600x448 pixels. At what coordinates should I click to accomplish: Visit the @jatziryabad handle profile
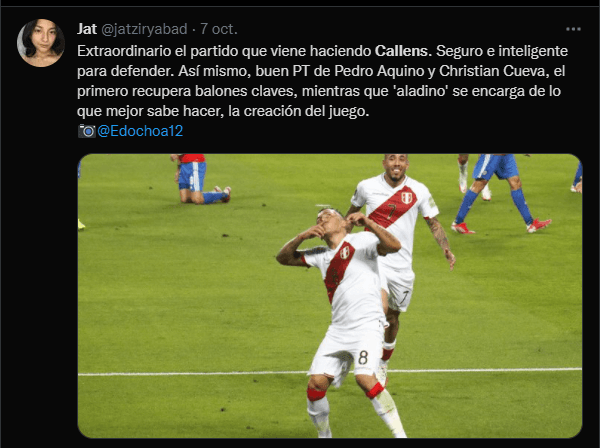144,29
